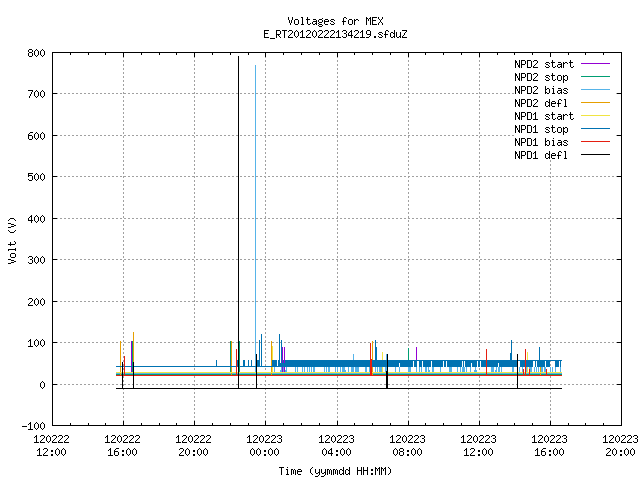Click the 0 y-axis tick label
The image size is (640, 480).
point(42,385)
